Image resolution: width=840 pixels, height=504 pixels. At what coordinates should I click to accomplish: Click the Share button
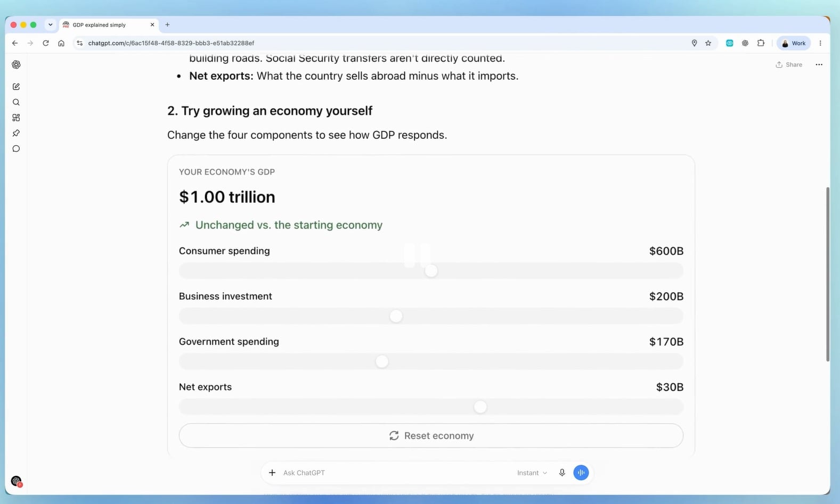tap(789, 64)
